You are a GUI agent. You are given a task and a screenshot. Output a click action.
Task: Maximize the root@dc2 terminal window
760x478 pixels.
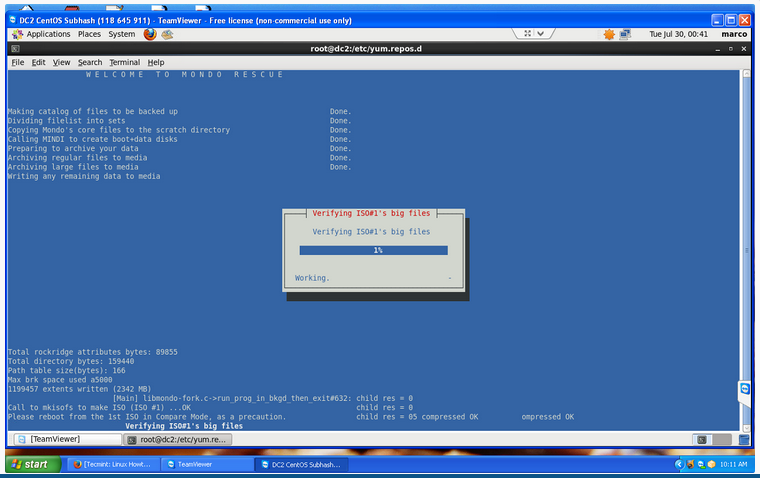[x=730, y=49]
